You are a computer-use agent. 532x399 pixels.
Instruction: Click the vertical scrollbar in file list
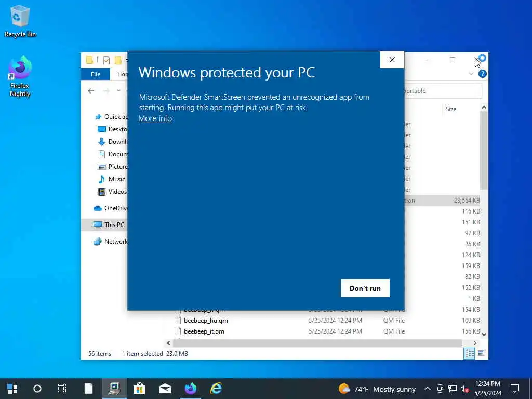(x=484, y=151)
